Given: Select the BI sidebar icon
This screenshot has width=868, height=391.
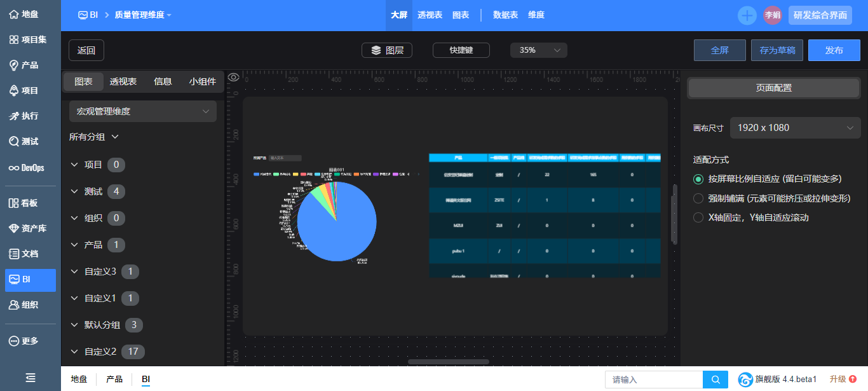Looking at the screenshot, I should (13, 279).
